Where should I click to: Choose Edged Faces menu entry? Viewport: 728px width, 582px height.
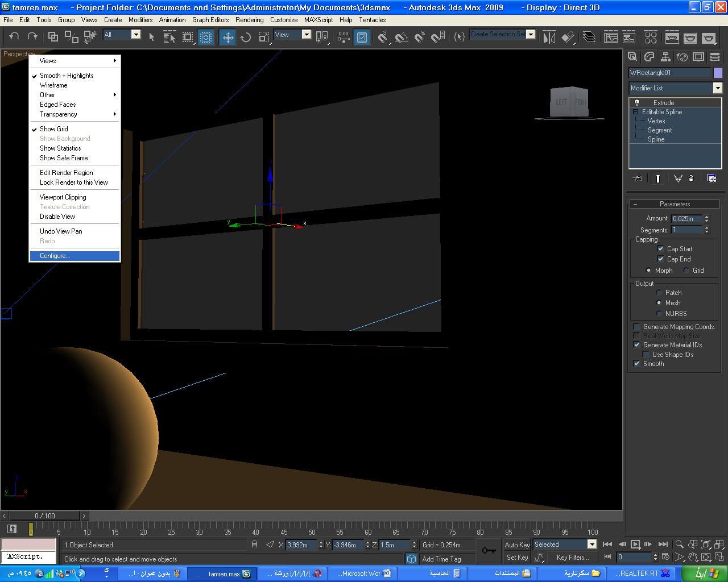[x=75, y=105]
